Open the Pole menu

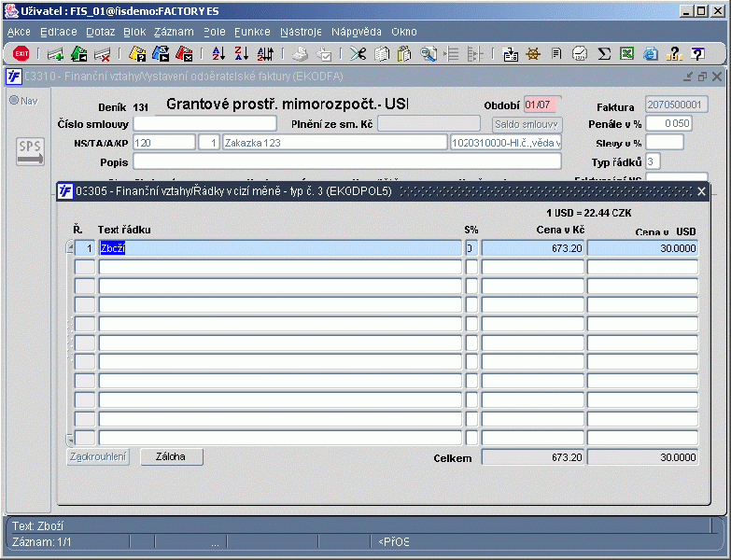pyautogui.click(x=215, y=32)
